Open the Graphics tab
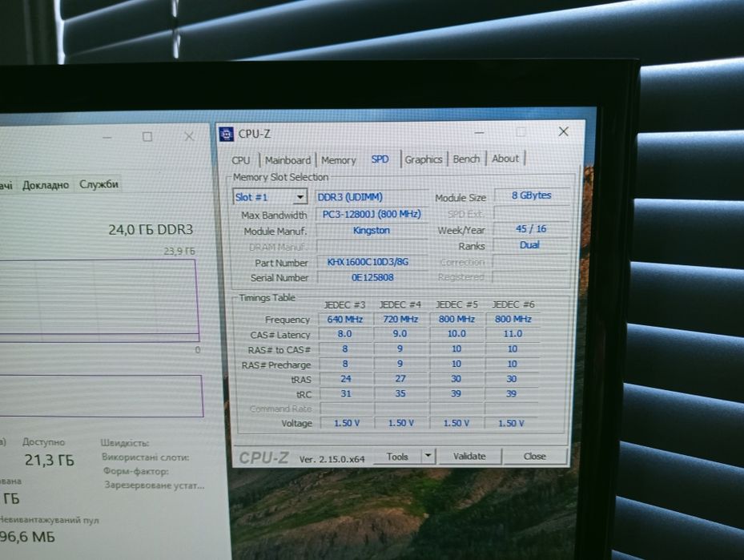This screenshot has height=560, width=744. tap(423, 159)
